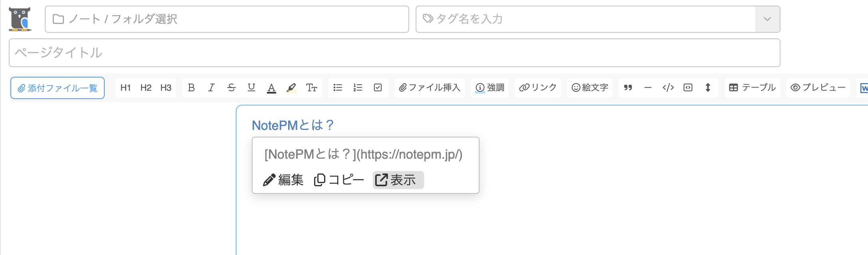Viewport: 868px width, 255px height.
Task: Open the NotePMとは？ hyperlink
Action: click(x=293, y=126)
